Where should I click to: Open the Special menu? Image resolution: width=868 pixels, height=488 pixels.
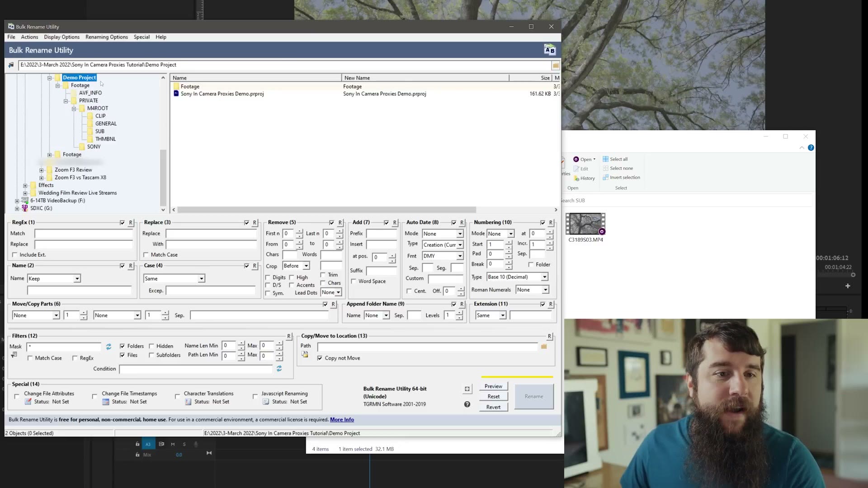(142, 37)
